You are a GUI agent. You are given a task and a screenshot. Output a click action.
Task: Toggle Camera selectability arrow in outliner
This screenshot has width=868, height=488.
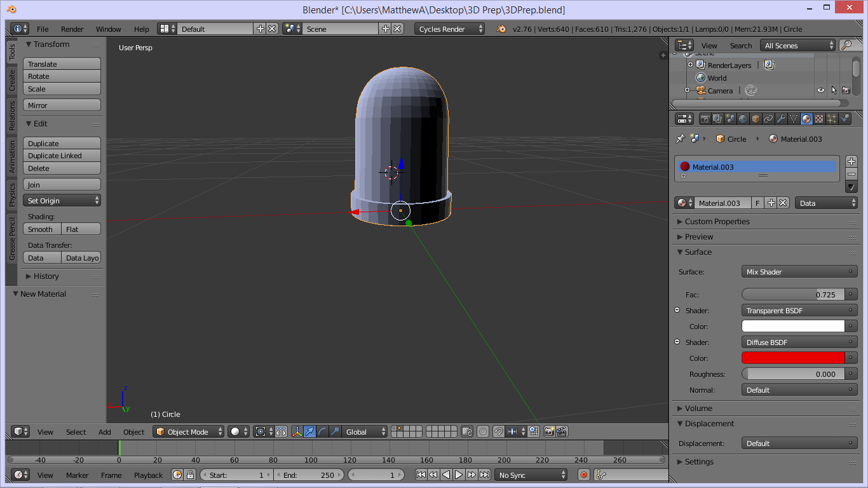833,90
